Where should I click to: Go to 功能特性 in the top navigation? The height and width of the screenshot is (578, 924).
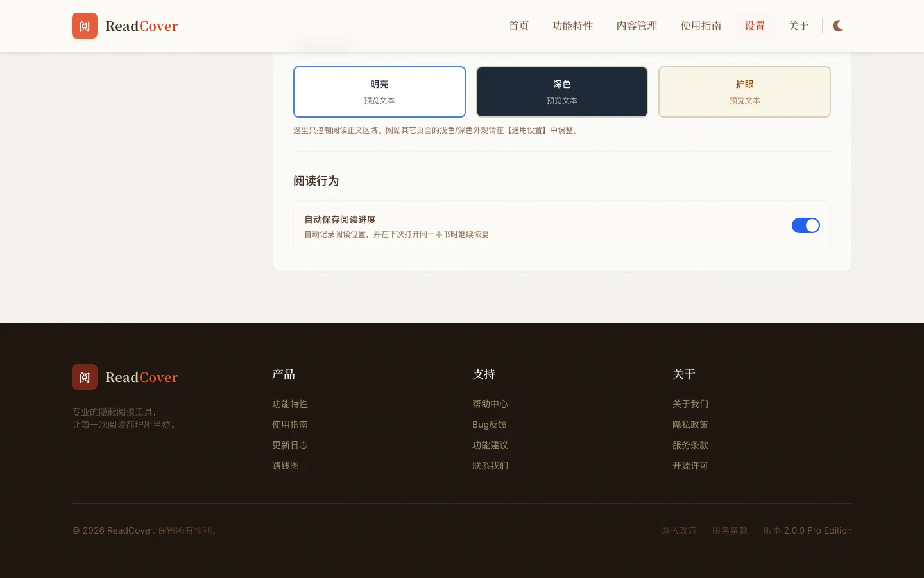click(x=573, y=26)
